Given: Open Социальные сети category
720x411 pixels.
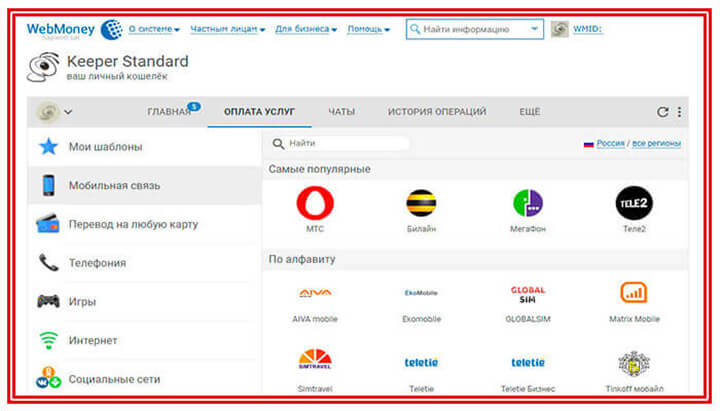Looking at the screenshot, I should point(144,378).
